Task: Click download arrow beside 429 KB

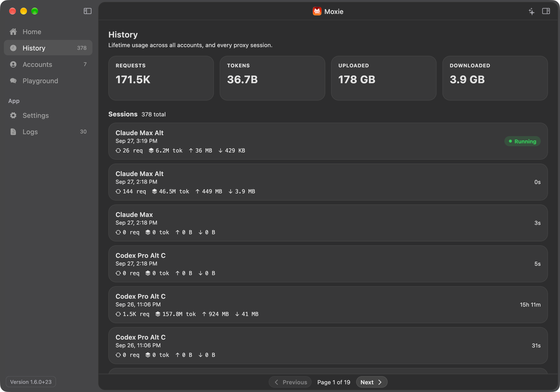Action: [x=221, y=151]
